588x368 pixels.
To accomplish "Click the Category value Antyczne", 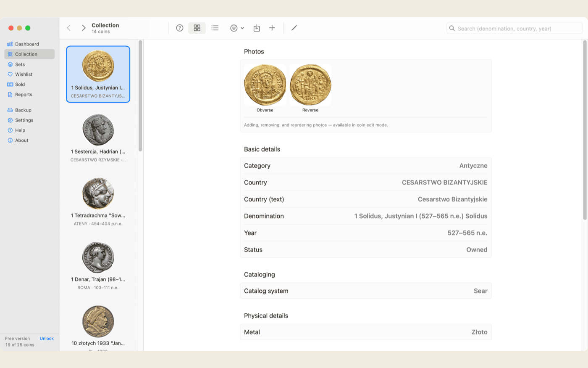I will tap(473, 166).
